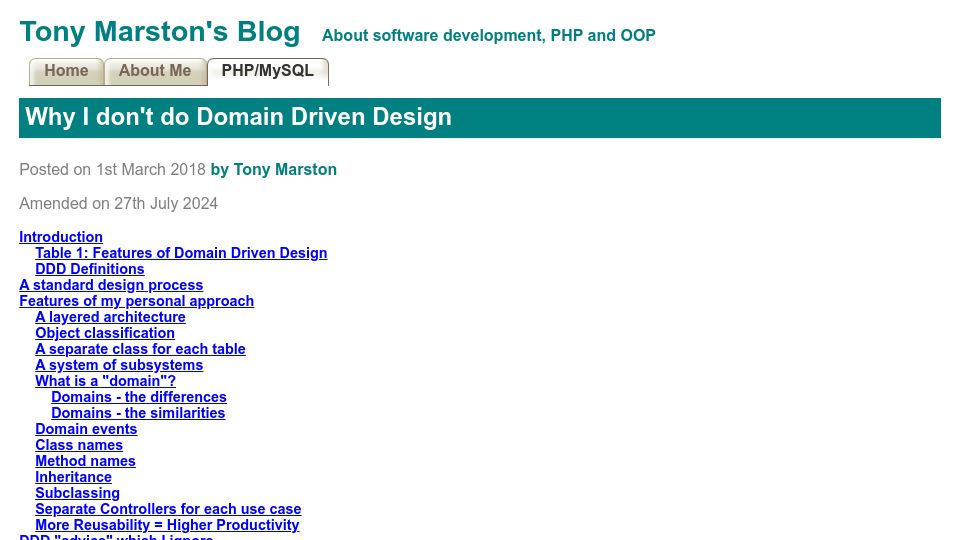Open Table 1: Features of Domain Driven Design

181,253
